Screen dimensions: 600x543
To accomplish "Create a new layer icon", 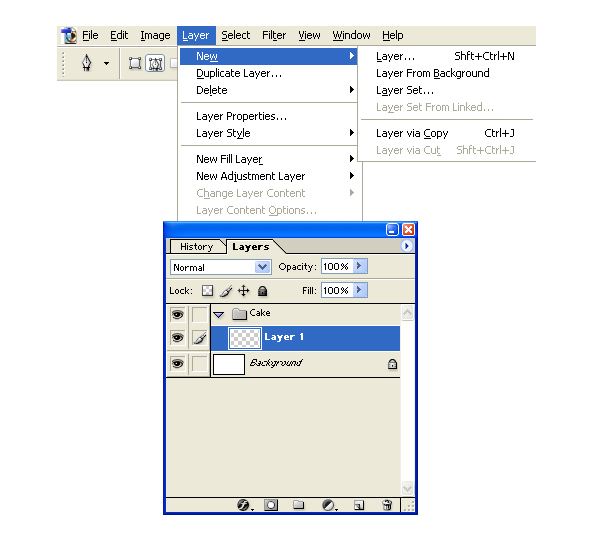I will pyautogui.click(x=359, y=505).
